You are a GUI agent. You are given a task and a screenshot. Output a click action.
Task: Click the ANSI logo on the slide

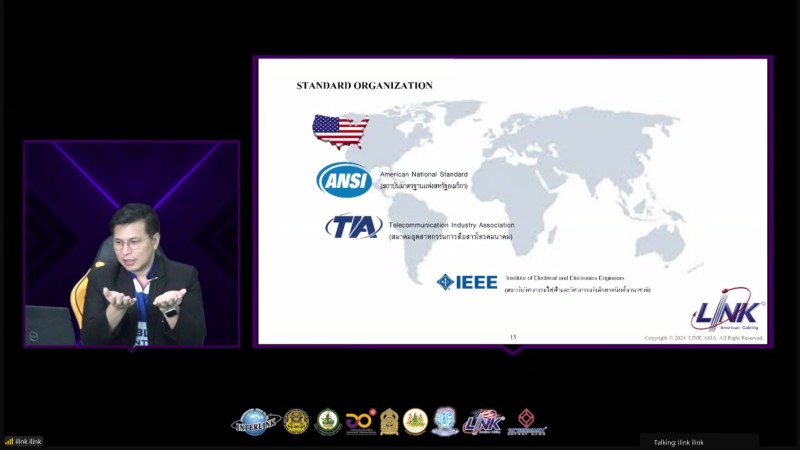click(x=344, y=180)
